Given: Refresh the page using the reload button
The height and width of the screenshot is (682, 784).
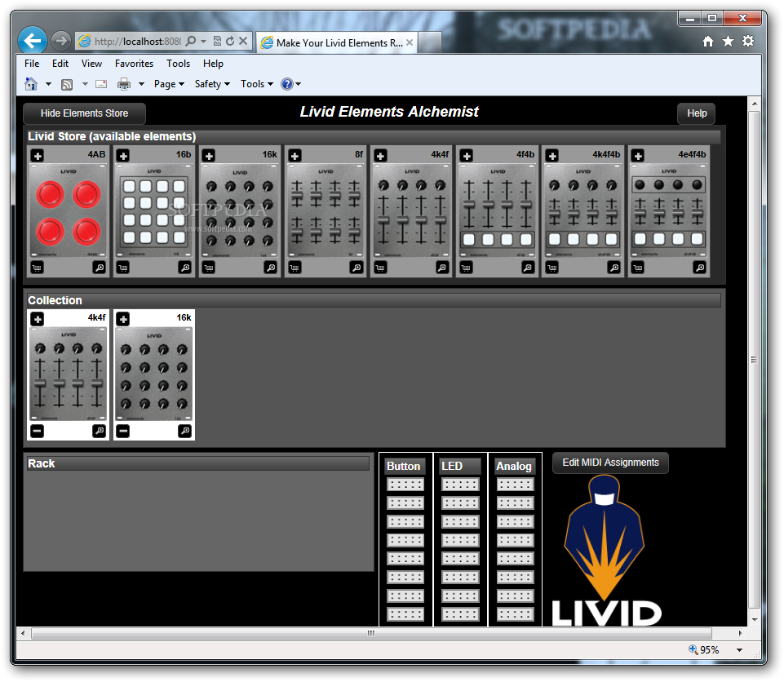Looking at the screenshot, I should (230, 41).
